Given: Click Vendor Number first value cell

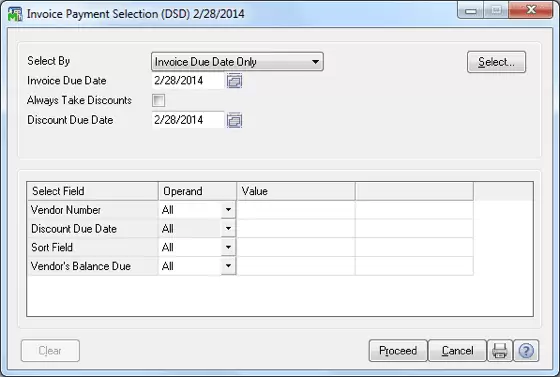Looking at the screenshot, I should point(296,210).
